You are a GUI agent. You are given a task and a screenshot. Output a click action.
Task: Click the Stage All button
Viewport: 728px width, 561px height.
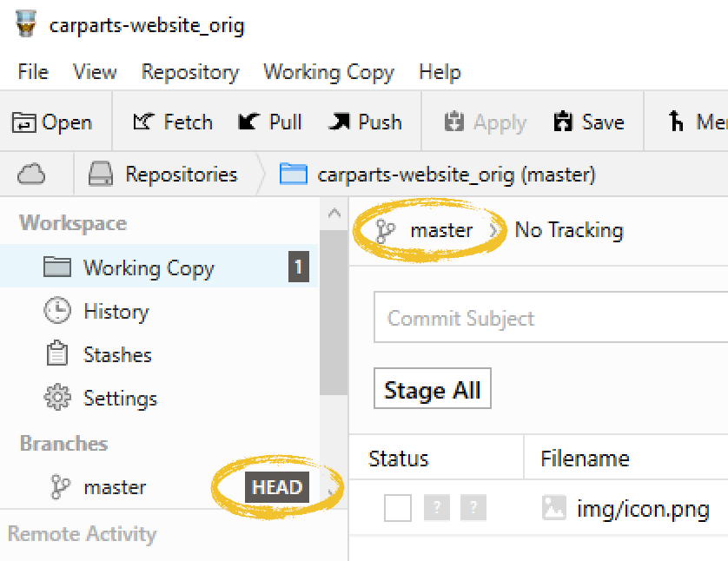point(432,391)
